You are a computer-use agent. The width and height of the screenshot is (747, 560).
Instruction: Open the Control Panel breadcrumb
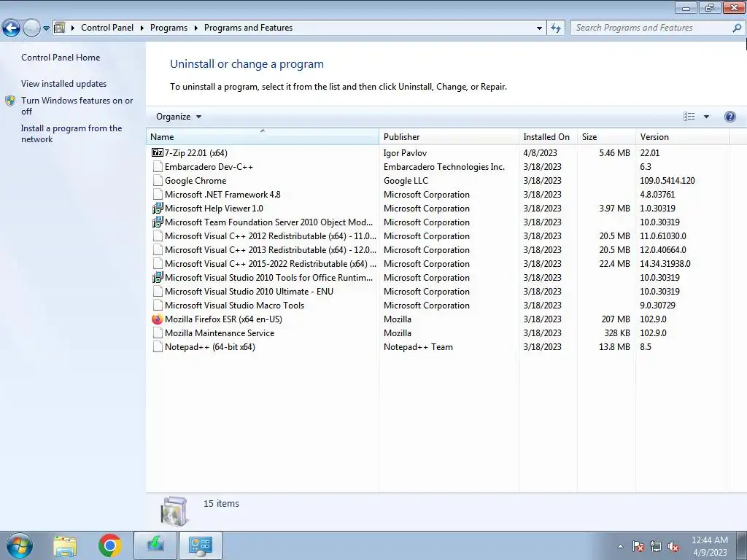click(x=107, y=28)
